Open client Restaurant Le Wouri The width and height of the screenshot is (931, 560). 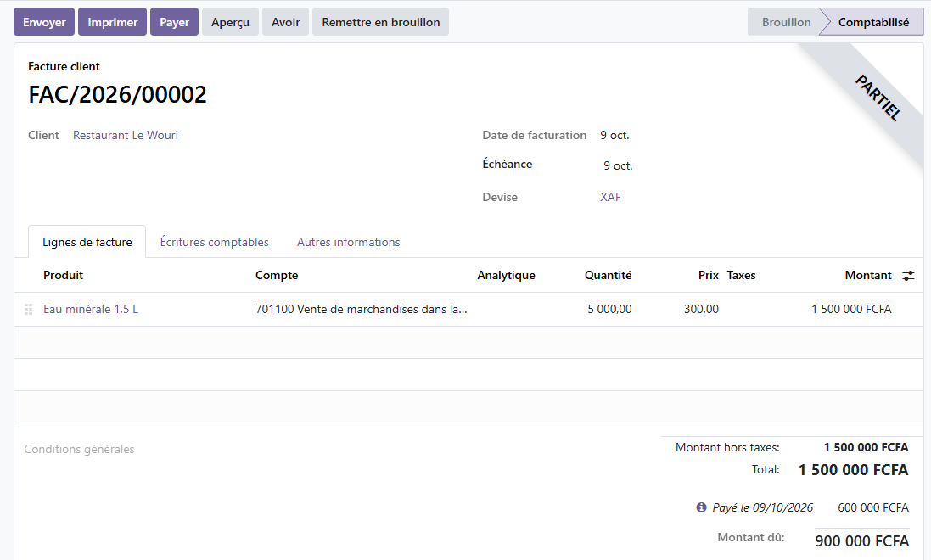(x=126, y=136)
